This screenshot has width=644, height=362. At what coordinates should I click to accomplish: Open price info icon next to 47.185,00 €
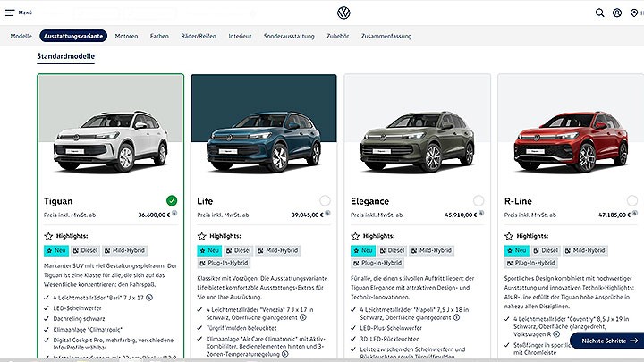coord(635,213)
